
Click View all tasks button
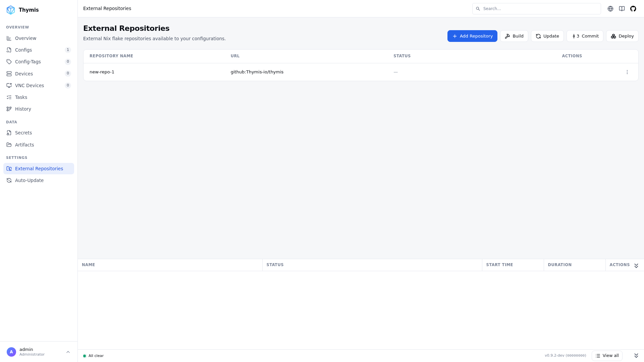click(x=607, y=356)
